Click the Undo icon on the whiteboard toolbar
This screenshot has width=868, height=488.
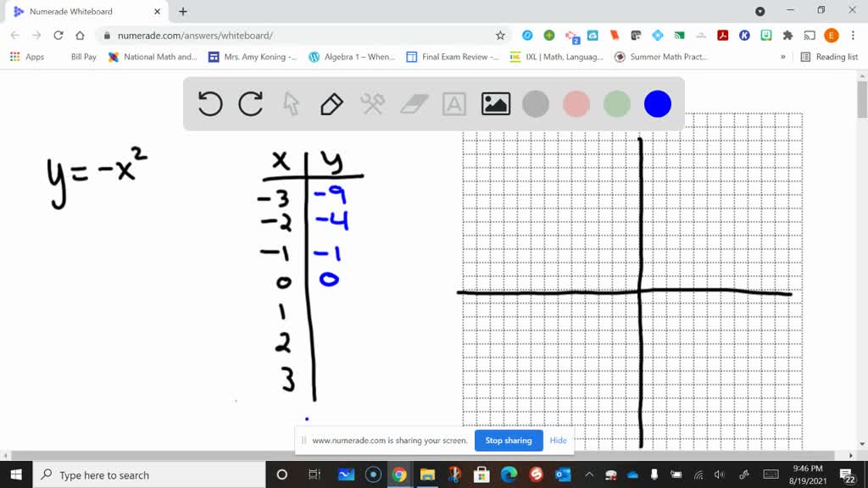tap(210, 103)
